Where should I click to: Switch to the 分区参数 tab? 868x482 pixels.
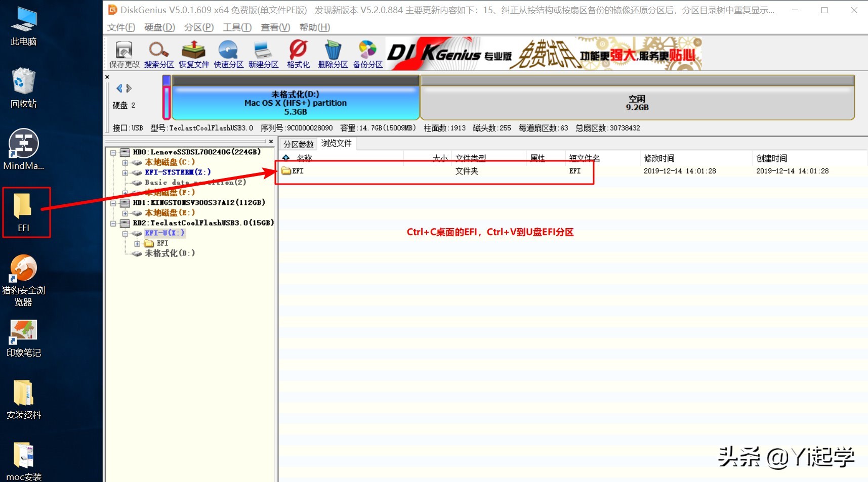298,144
